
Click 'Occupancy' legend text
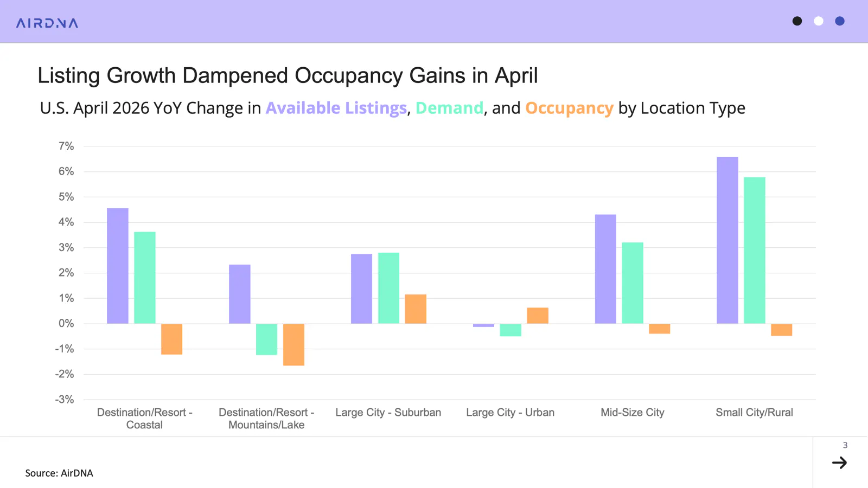click(569, 108)
